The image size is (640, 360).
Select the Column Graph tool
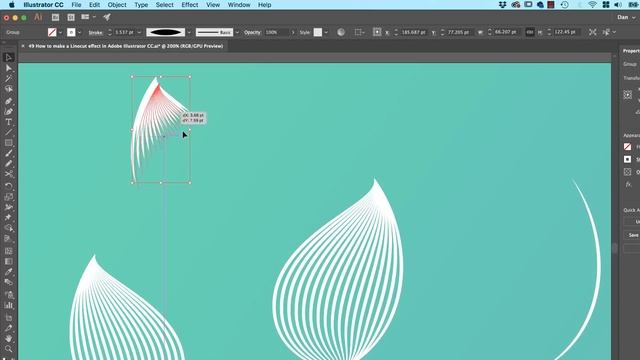coord(9,305)
